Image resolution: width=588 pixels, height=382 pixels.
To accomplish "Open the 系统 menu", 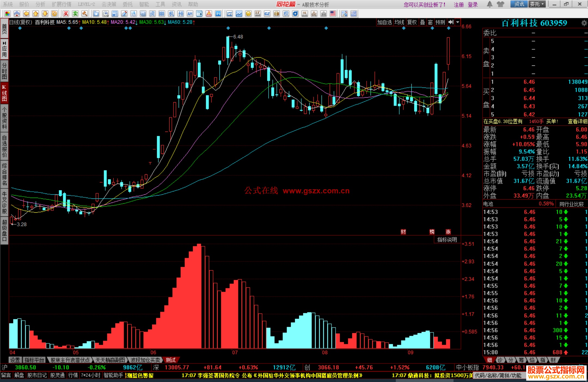I will 8,4.
